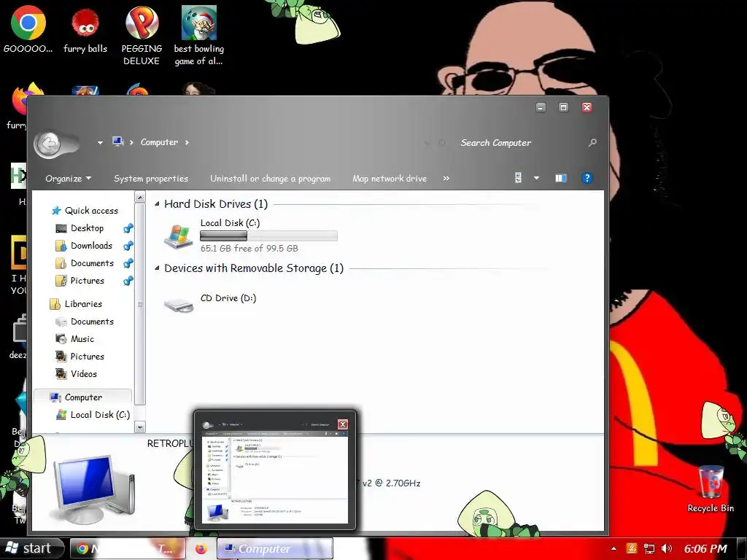747x560 pixels.
Task: Click the Local Disk C: usage bar
Action: (268, 236)
